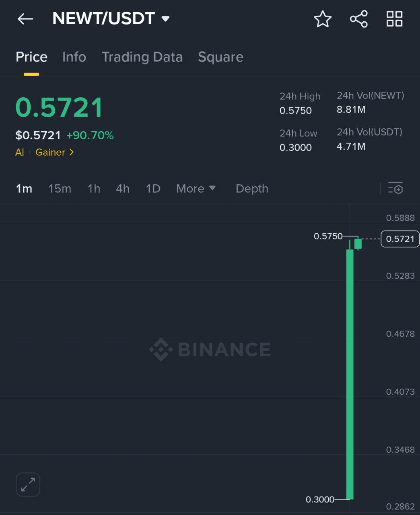Tap the 24h Vol(USDT) 4.71M value

(351, 146)
